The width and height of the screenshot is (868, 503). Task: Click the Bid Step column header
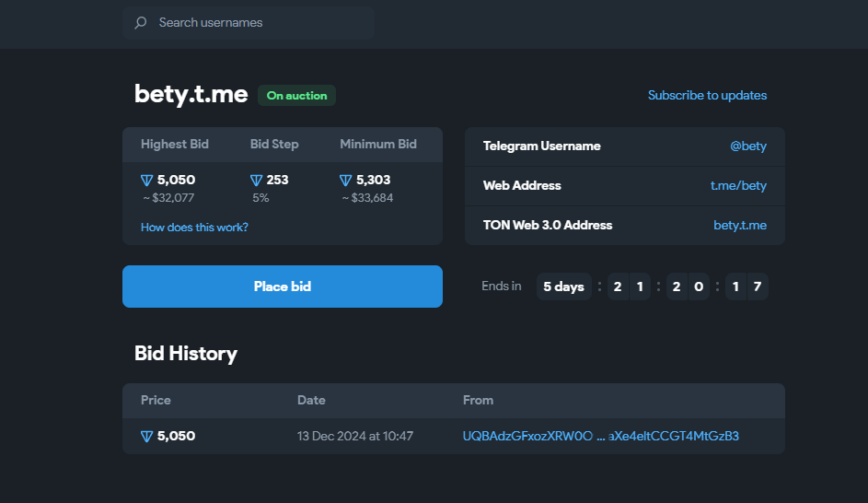(x=274, y=144)
